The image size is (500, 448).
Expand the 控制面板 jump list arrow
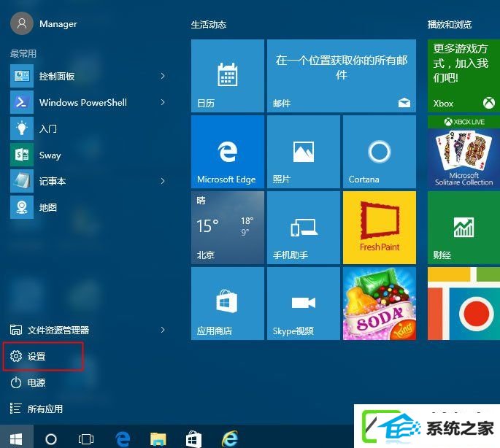point(163,76)
